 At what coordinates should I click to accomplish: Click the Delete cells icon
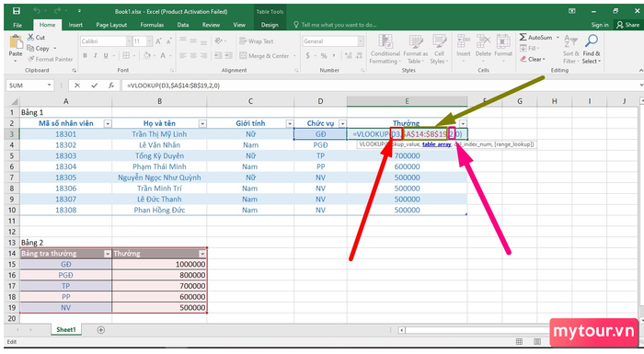[483, 41]
